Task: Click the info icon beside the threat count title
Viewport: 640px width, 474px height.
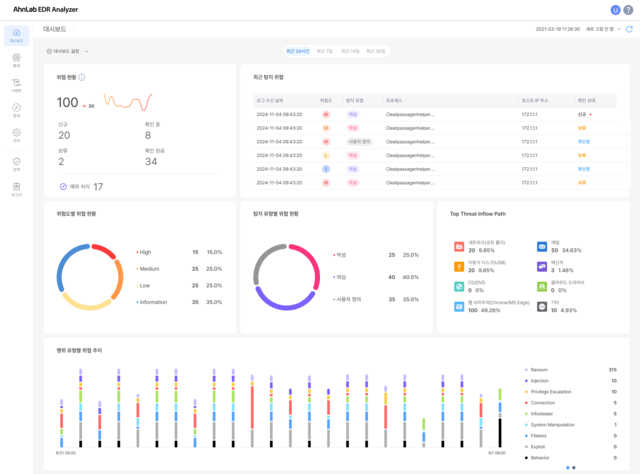Action: [82, 77]
